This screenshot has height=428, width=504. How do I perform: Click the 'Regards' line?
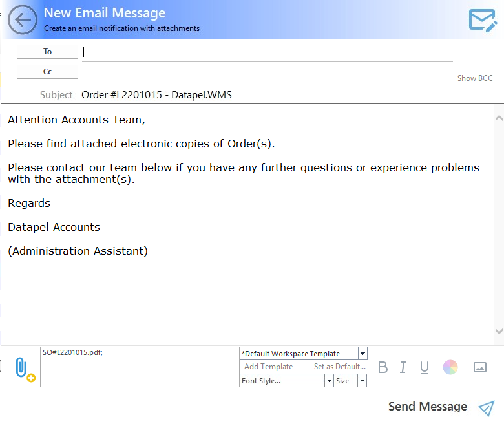pos(29,204)
